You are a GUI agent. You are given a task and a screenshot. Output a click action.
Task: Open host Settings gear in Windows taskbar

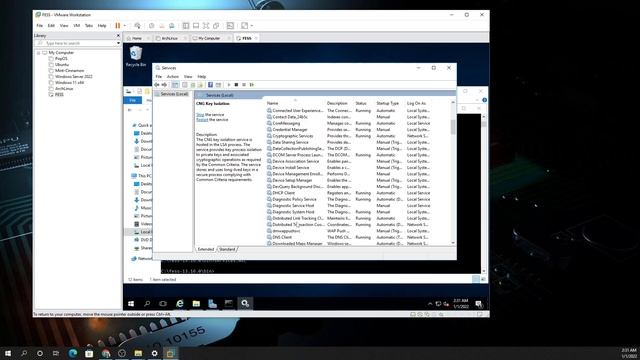point(154,353)
